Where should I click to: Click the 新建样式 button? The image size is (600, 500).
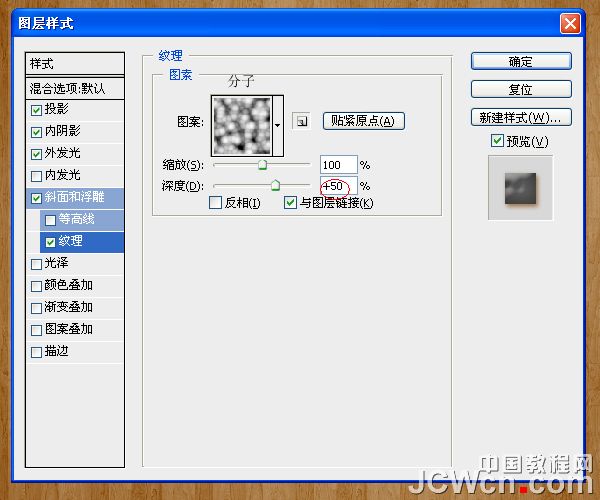click(x=520, y=117)
